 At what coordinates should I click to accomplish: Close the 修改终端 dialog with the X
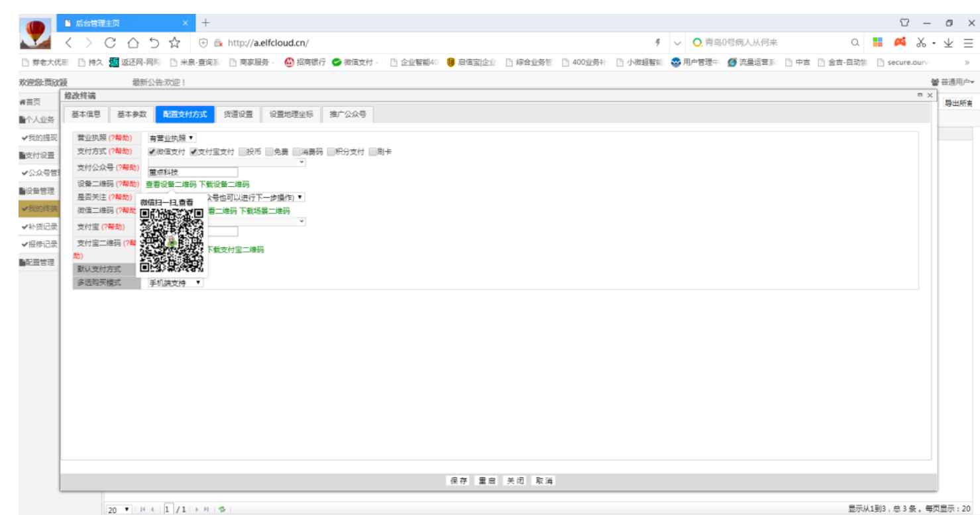tap(930, 95)
